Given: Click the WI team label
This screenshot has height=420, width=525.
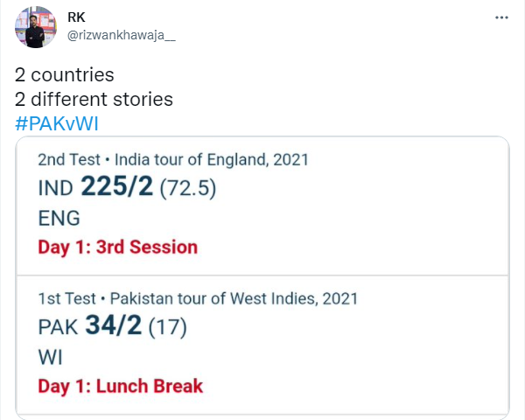Looking at the screenshot, I should (49, 357).
